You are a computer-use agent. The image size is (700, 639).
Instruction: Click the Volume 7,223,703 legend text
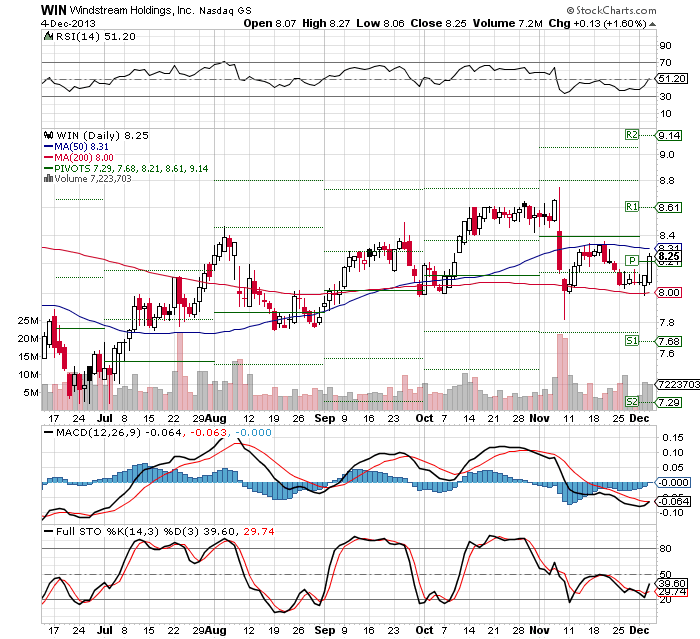click(x=93, y=179)
